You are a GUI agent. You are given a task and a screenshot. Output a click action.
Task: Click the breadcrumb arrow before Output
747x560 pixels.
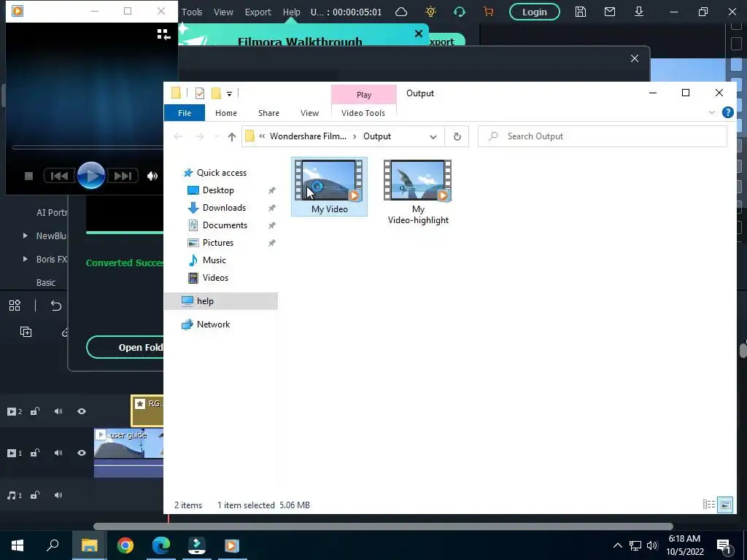pos(355,136)
